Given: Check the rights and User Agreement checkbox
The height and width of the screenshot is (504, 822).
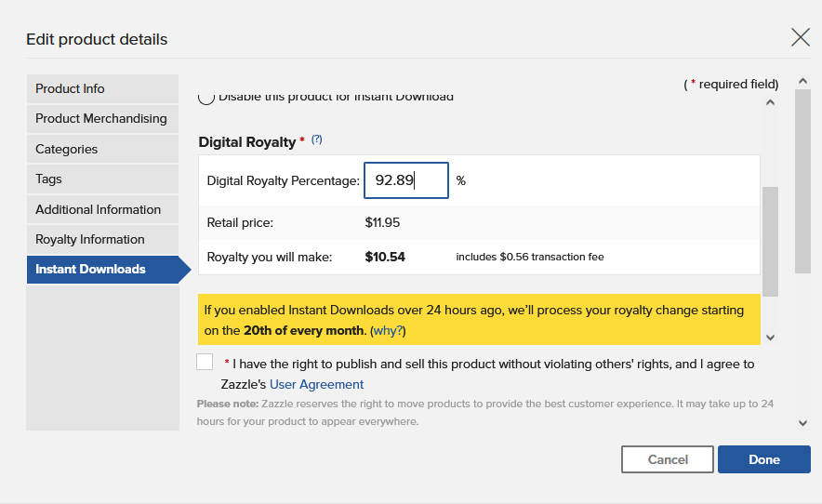Looking at the screenshot, I should point(205,363).
